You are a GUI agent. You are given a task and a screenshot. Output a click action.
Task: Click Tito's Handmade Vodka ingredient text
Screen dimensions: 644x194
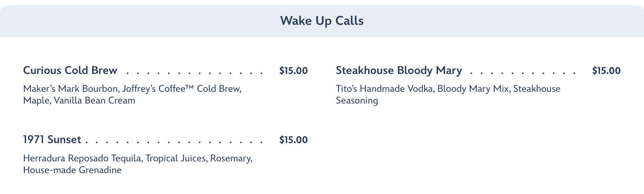pos(385,89)
